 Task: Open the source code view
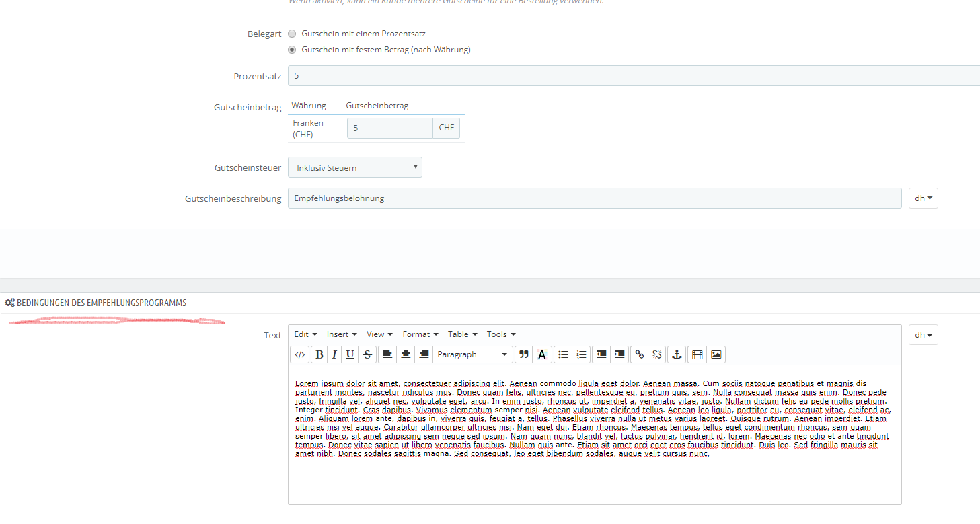click(300, 354)
